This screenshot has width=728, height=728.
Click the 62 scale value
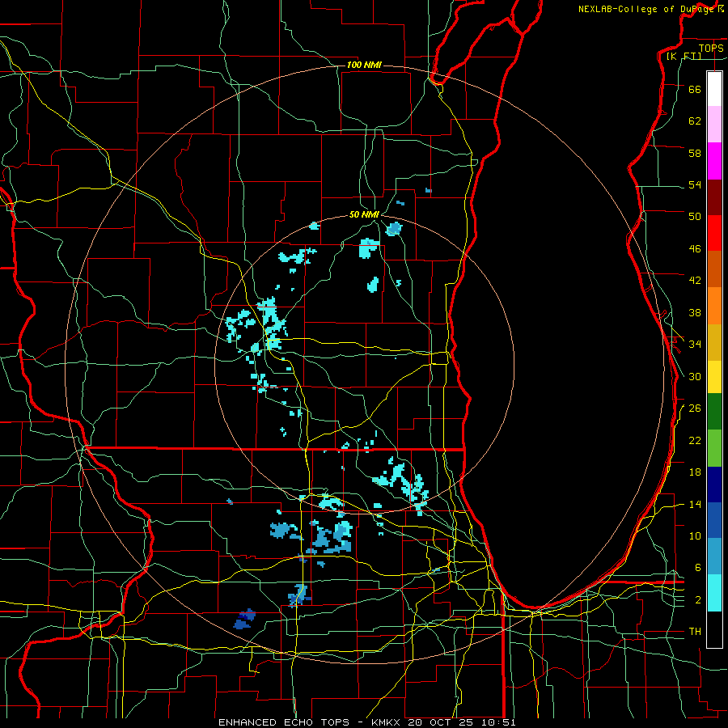[695, 121]
